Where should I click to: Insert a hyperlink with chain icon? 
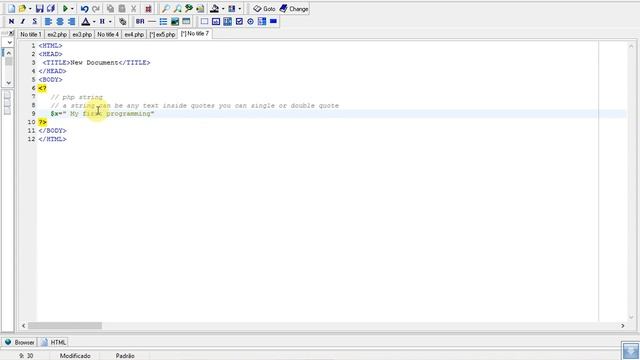coord(122,21)
